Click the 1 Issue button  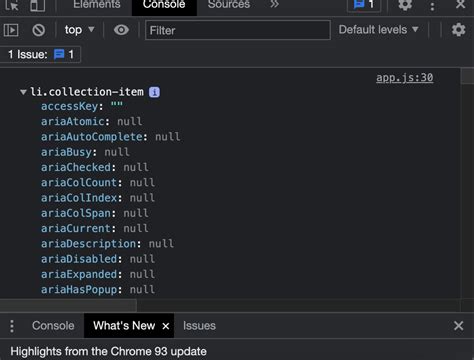pyautogui.click(x=41, y=54)
